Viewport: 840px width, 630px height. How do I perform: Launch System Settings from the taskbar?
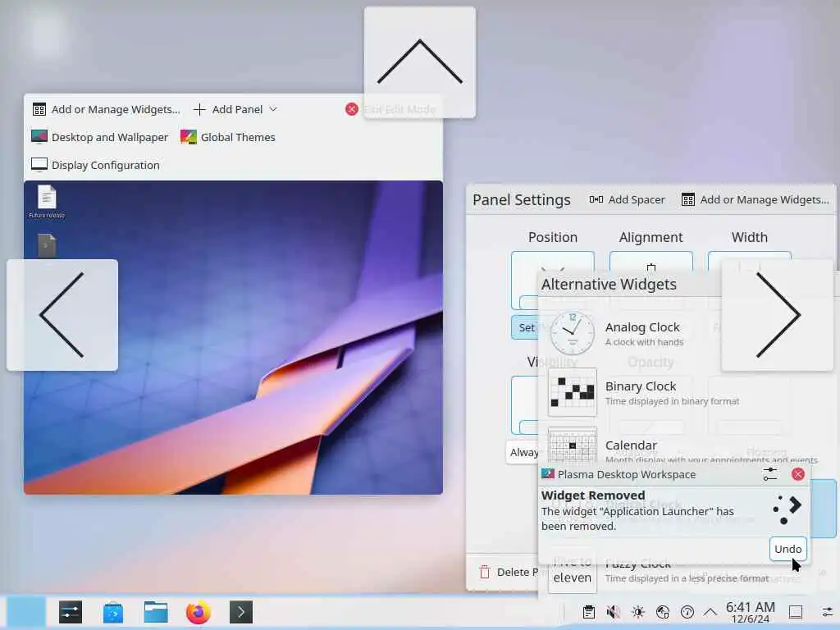(71, 612)
